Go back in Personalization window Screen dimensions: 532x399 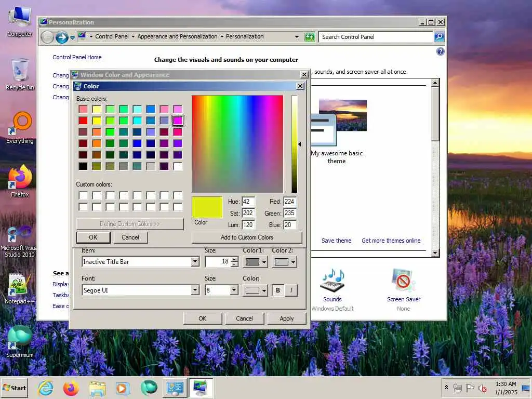(x=47, y=37)
